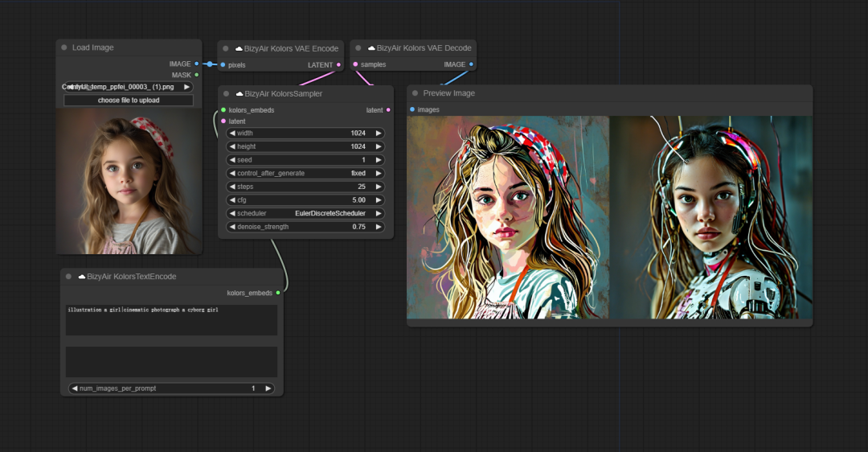868x452 pixels.
Task: Increase width with its right arrow
Action: point(379,133)
